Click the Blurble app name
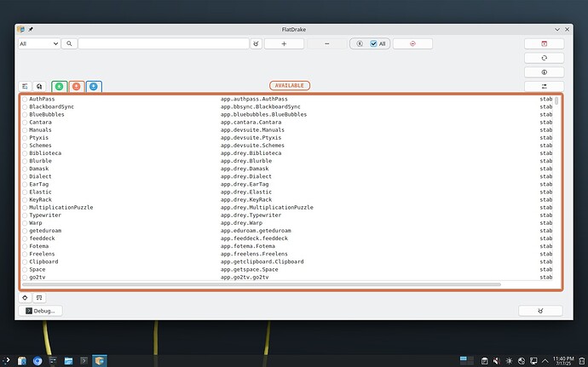Viewport: 588px width, 367px height. (x=41, y=161)
